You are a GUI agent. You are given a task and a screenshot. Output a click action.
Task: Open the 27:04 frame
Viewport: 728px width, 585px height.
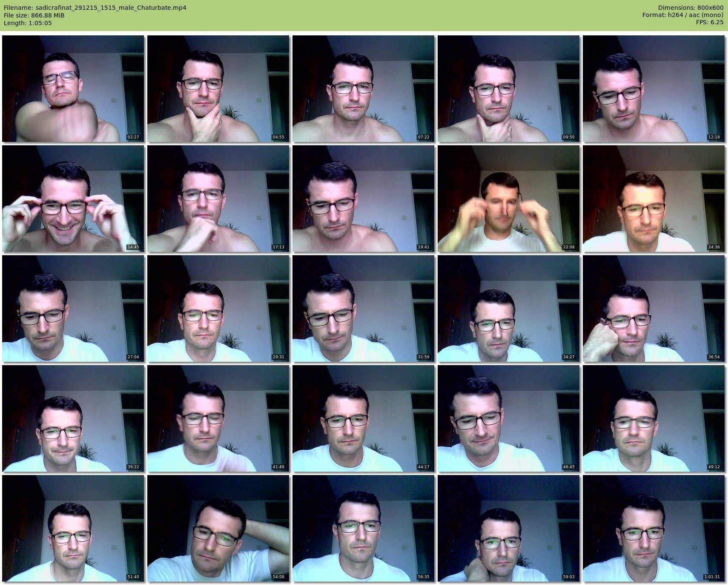coord(73,308)
